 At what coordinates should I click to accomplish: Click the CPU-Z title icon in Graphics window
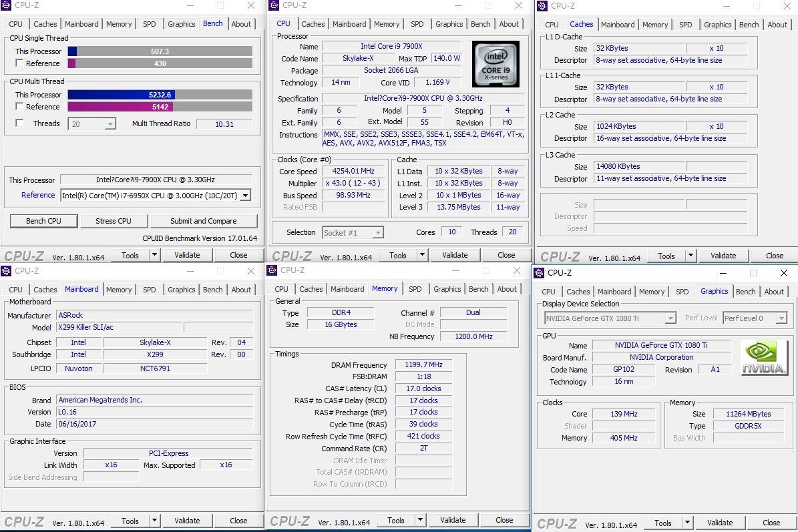539,273
